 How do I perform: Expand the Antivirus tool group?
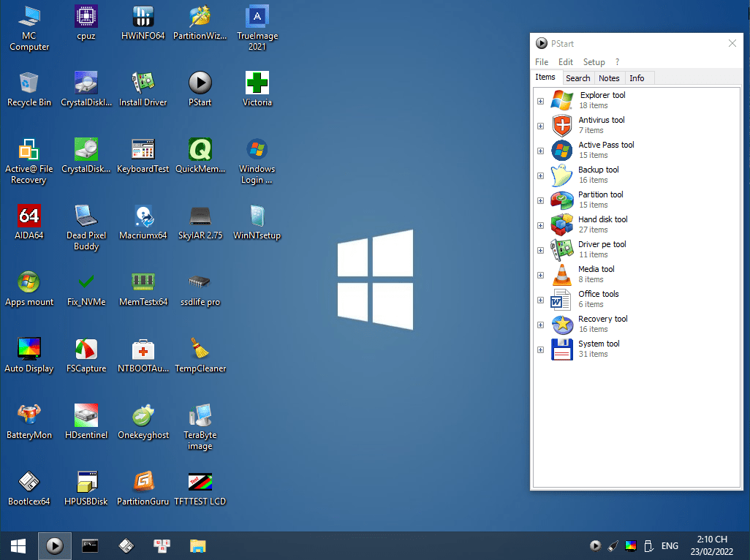click(x=540, y=126)
